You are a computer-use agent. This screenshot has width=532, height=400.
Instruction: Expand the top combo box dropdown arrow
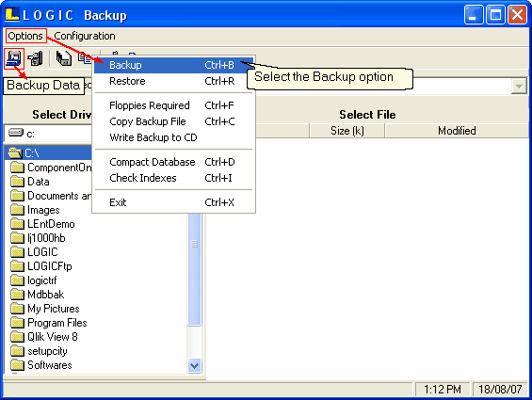[519, 86]
